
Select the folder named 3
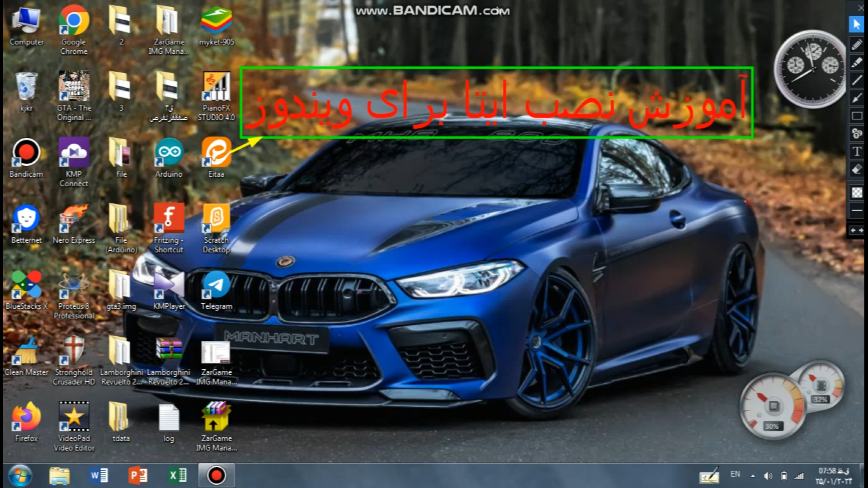click(121, 92)
